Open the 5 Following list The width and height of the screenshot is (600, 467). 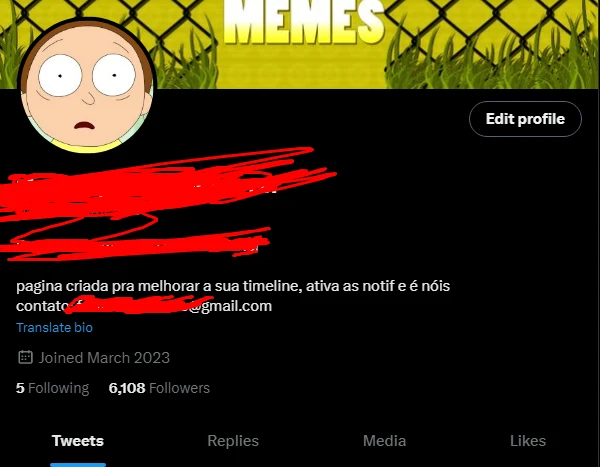pos(52,388)
